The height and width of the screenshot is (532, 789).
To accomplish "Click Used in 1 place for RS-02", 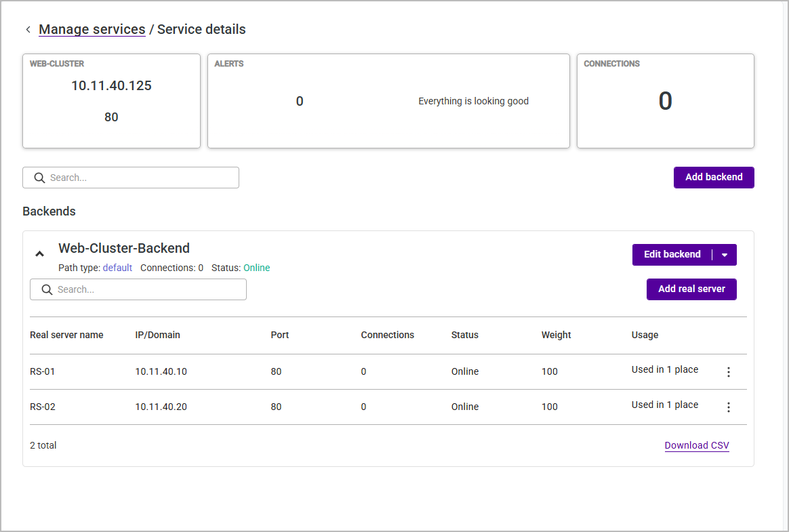I will [x=665, y=405].
